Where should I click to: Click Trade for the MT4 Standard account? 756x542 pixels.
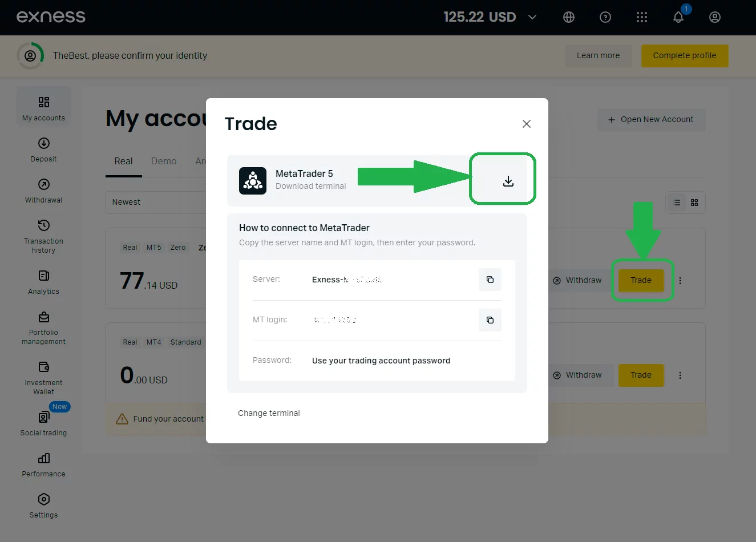(x=641, y=375)
